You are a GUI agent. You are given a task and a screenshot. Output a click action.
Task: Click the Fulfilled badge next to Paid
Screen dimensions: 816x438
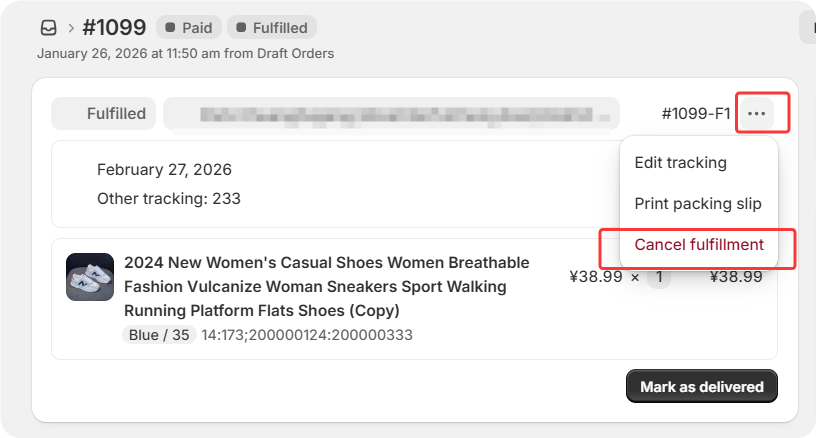point(272,28)
